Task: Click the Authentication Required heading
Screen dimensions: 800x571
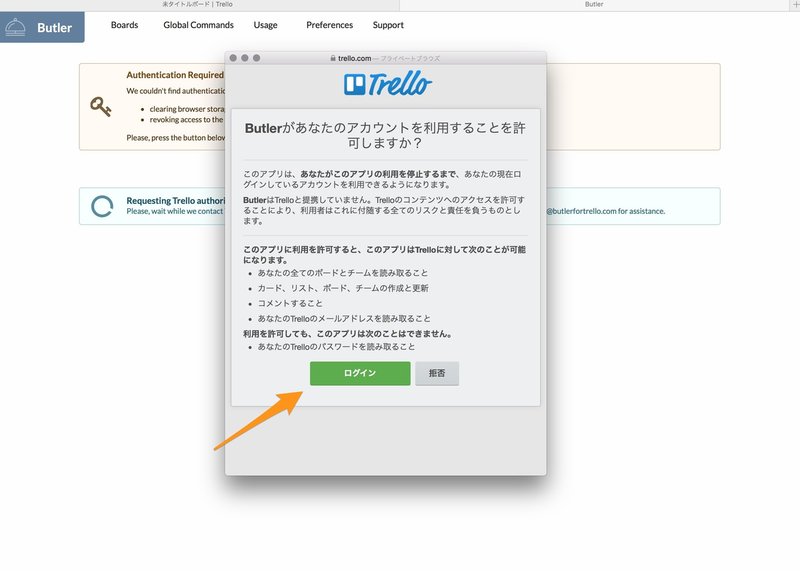Action: tap(175, 75)
